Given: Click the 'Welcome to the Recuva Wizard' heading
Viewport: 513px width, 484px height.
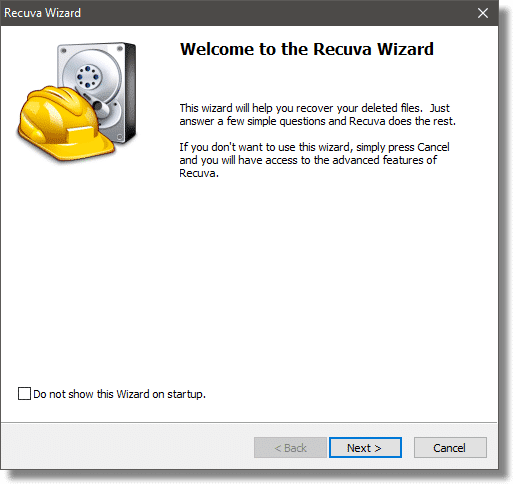Looking at the screenshot, I should click(307, 49).
